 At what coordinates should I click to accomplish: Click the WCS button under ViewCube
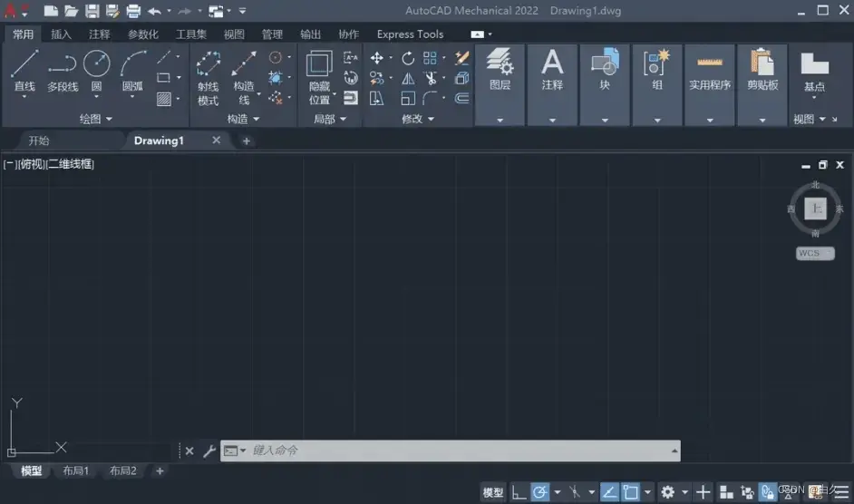[x=815, y=254]
